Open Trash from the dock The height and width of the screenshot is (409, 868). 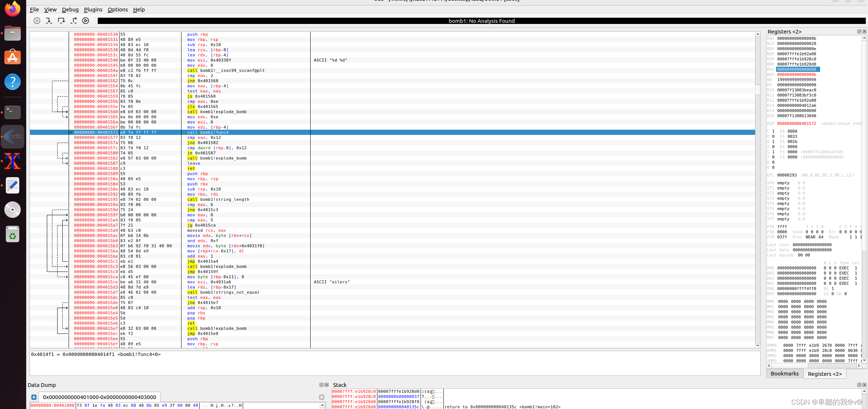coord(13,234)
